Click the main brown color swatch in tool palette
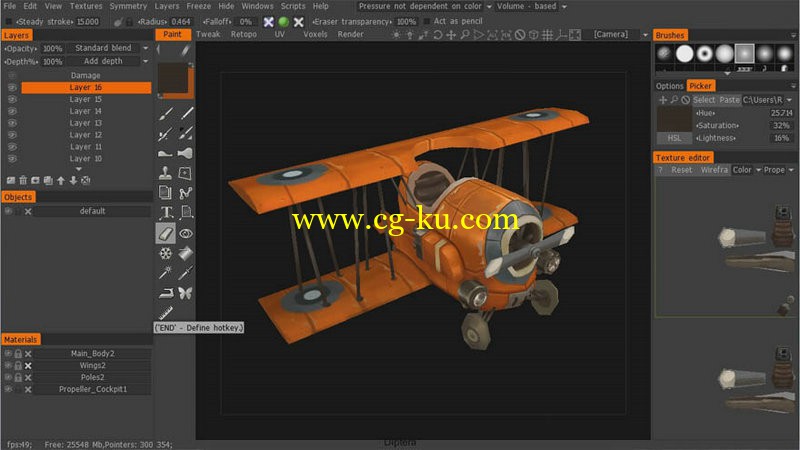This screenshot has height=450, width=800. [173, 78]
